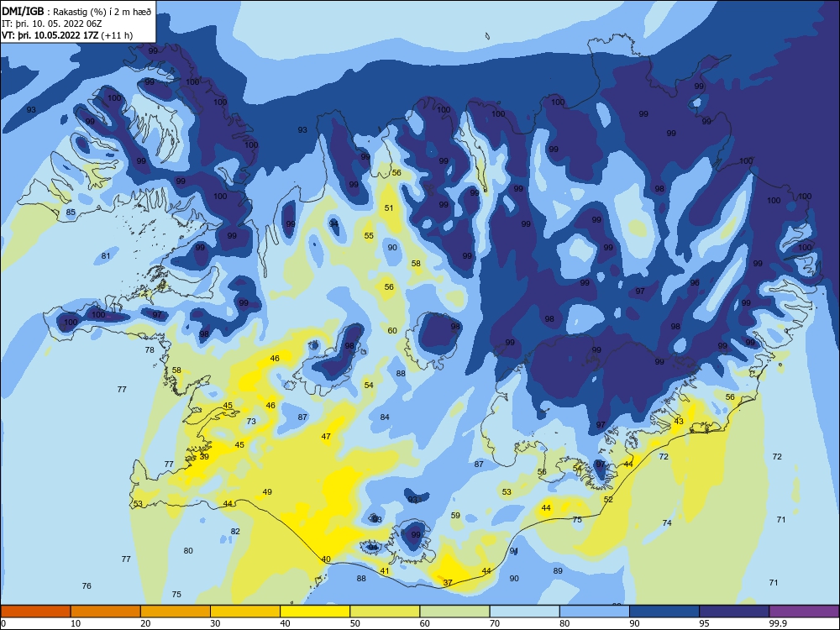Click the legend tick label 50
The width and height of the screenshot is (840, 630).
click(354, 623)
